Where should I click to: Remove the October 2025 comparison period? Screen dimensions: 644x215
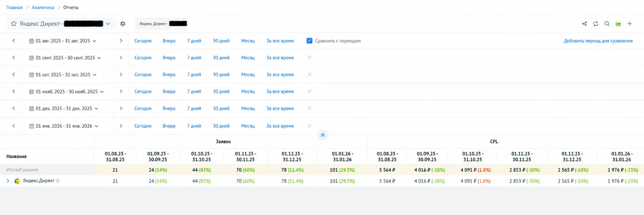click(309, 74)
